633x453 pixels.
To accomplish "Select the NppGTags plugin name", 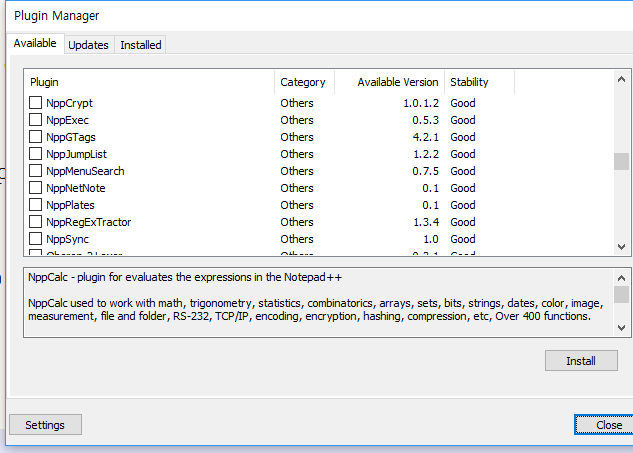I will tap(71, 137).
